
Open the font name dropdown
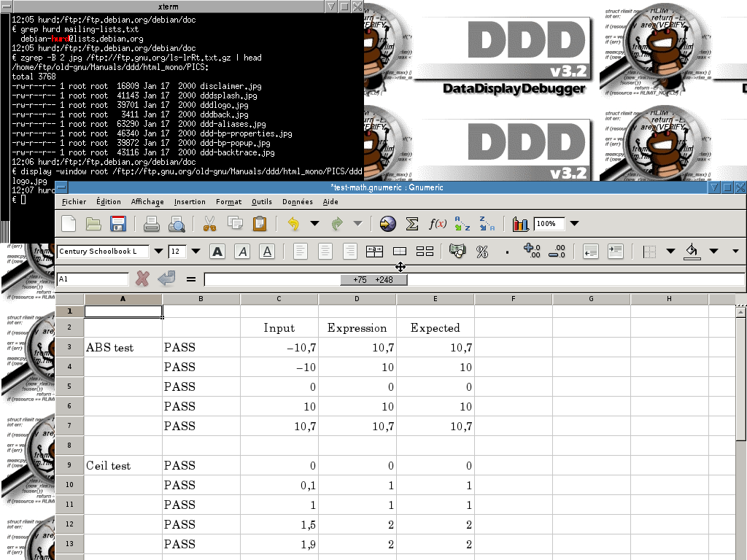point(158,252)
